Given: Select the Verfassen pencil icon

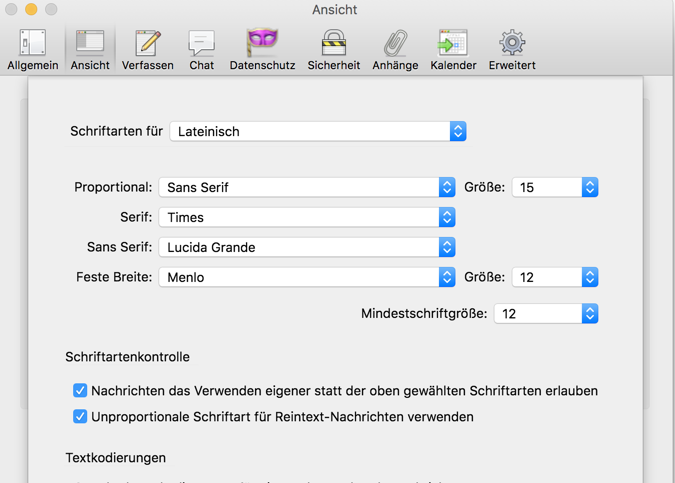Looking at the screenshot, I should pos(148,49).
